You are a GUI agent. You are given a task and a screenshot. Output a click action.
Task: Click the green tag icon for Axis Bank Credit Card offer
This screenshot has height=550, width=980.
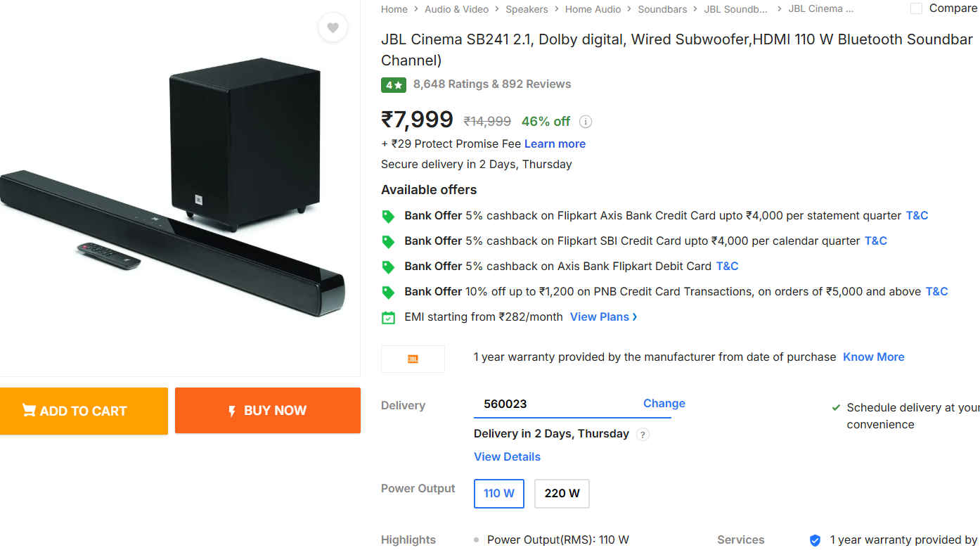[388, 217]
